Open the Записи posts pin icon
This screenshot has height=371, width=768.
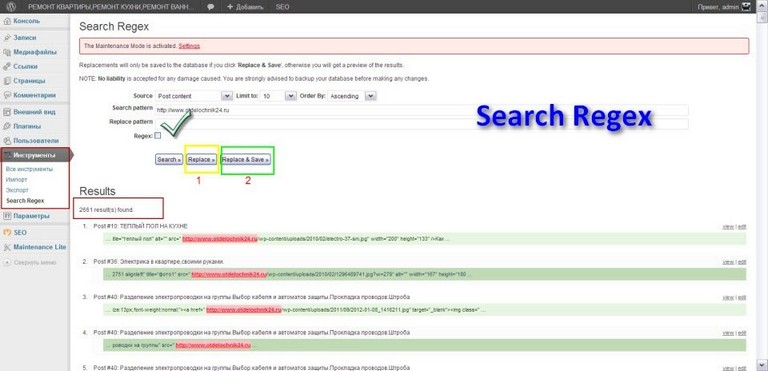(7, 38)
